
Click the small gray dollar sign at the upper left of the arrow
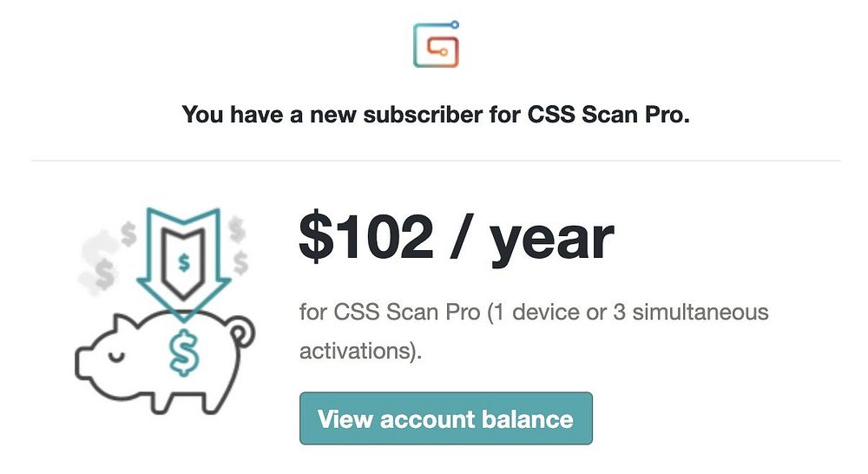[x=128, y=234]
